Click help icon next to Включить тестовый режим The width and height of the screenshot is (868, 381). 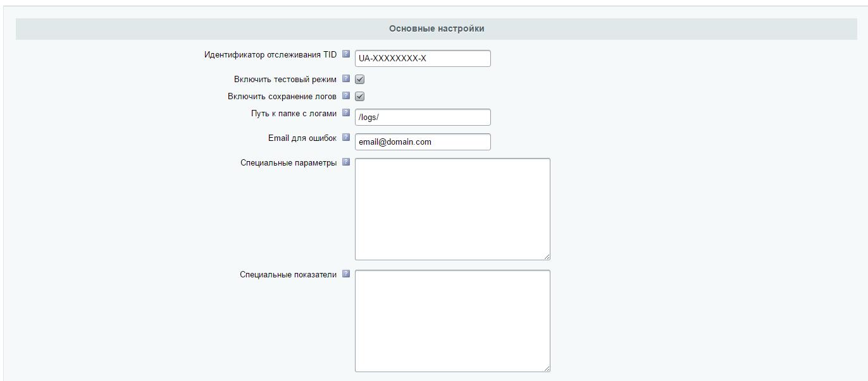346,79
